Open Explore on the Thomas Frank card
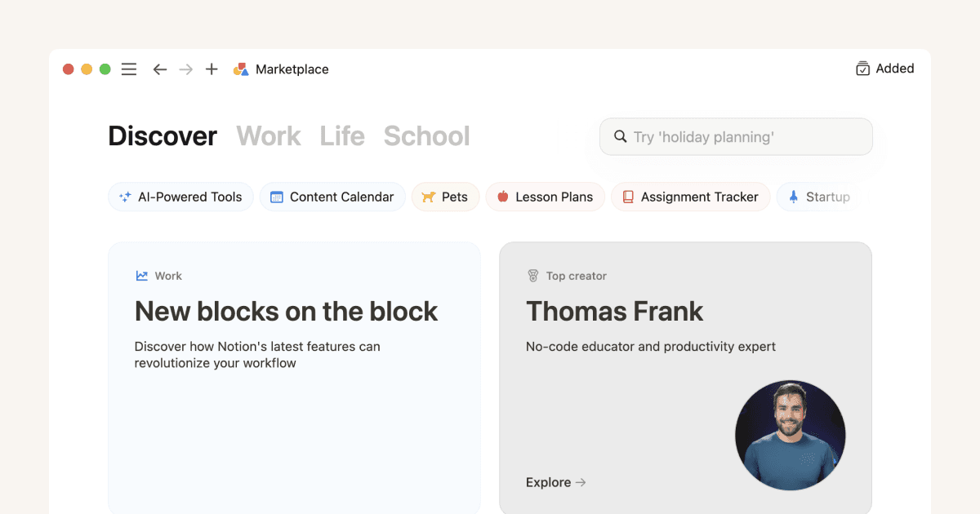This screenshot has width=980, height=514. pyautogui.click(x=555, y=482)
